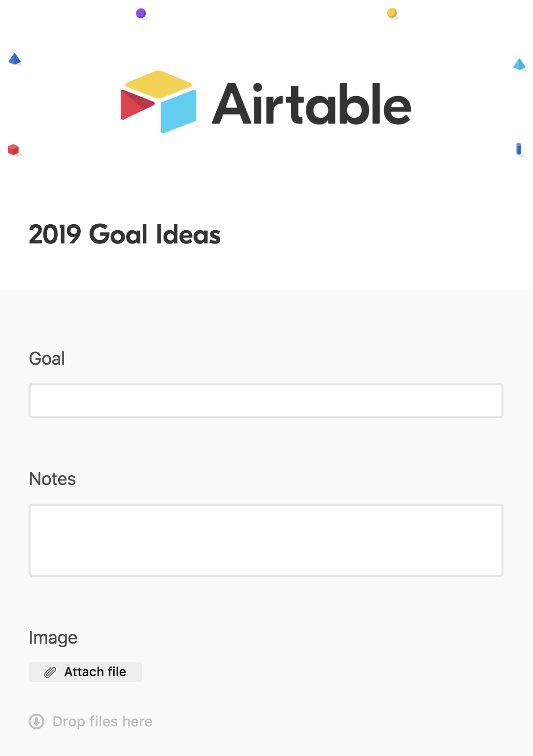Click the Airtable wordmark text
Image resolution: width=533 pixels, height=756 pixels.
tap(311, 103)
